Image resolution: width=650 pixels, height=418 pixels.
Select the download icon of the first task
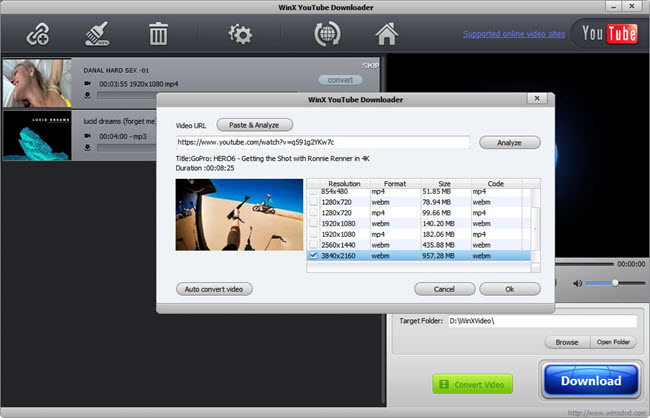87,95
